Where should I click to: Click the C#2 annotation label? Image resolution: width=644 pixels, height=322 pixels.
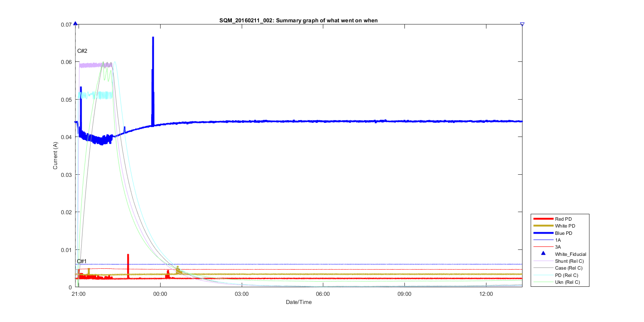[82, 51]
